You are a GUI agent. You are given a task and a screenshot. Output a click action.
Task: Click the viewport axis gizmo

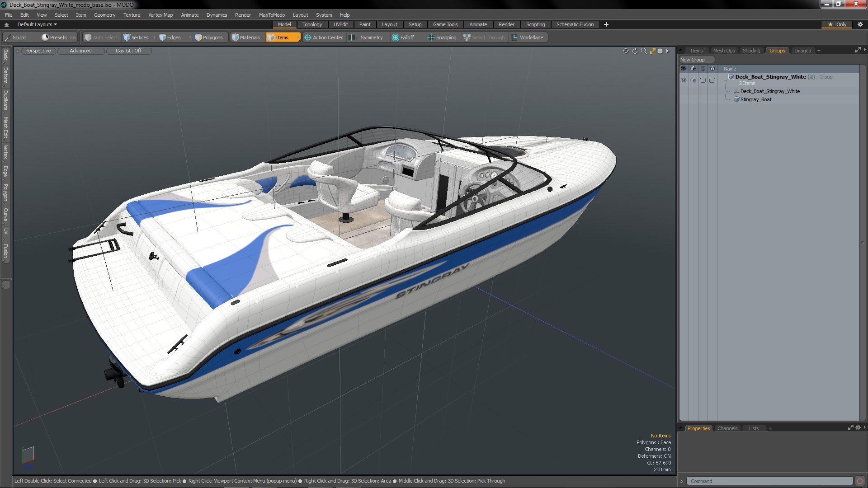pyautogui.click(x=28, y=456)
